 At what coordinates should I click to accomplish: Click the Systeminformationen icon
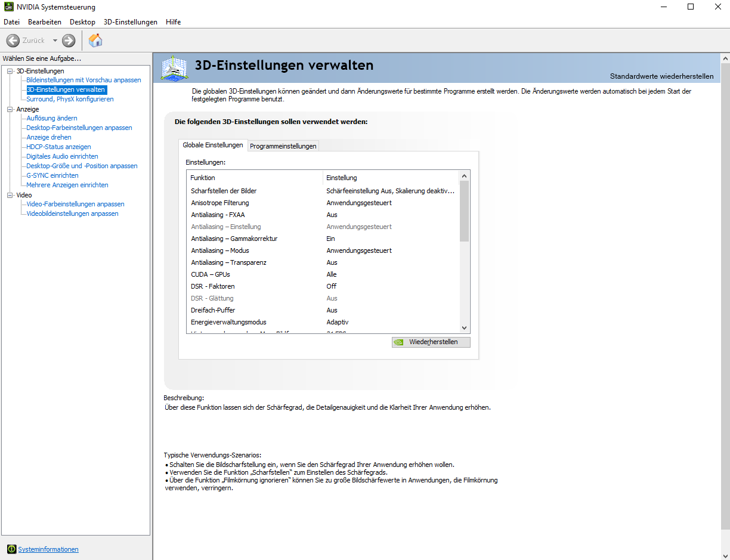pos(11,549)
